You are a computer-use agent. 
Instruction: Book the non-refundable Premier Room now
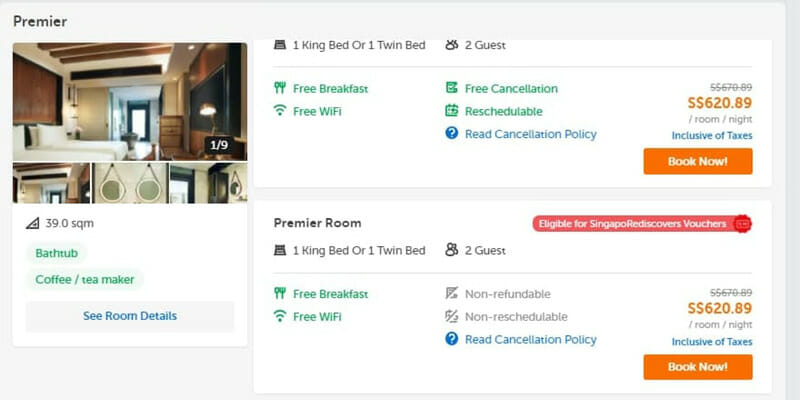tap(697, 367)
